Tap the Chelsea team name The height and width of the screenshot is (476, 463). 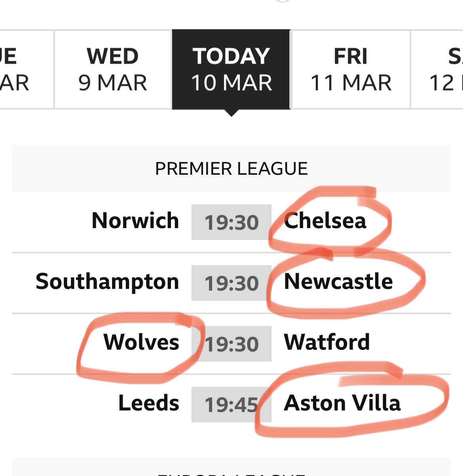tap(325, 221)
